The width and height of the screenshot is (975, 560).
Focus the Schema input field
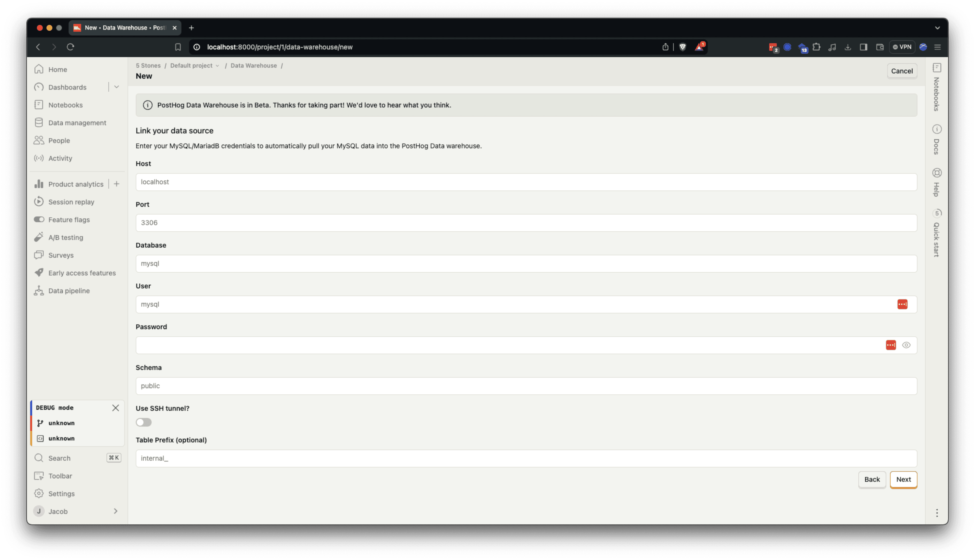click(x=526, y=386)
